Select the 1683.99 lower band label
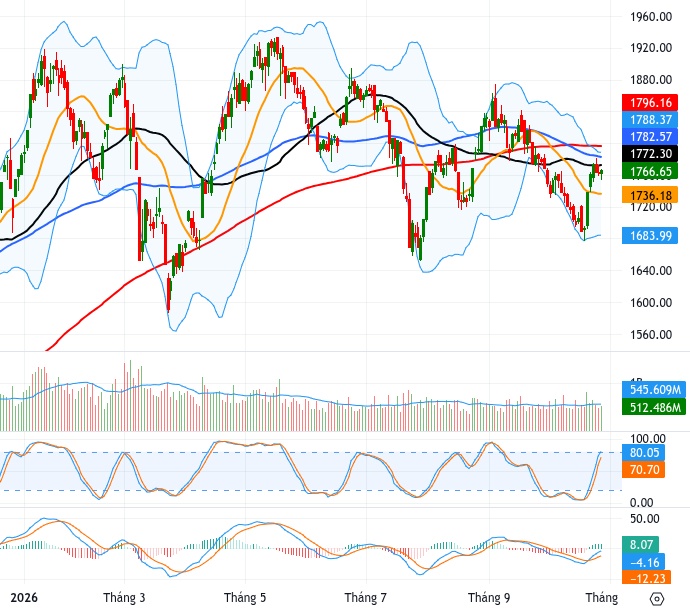Screen dimensions: 690x611 coord(650,236)
